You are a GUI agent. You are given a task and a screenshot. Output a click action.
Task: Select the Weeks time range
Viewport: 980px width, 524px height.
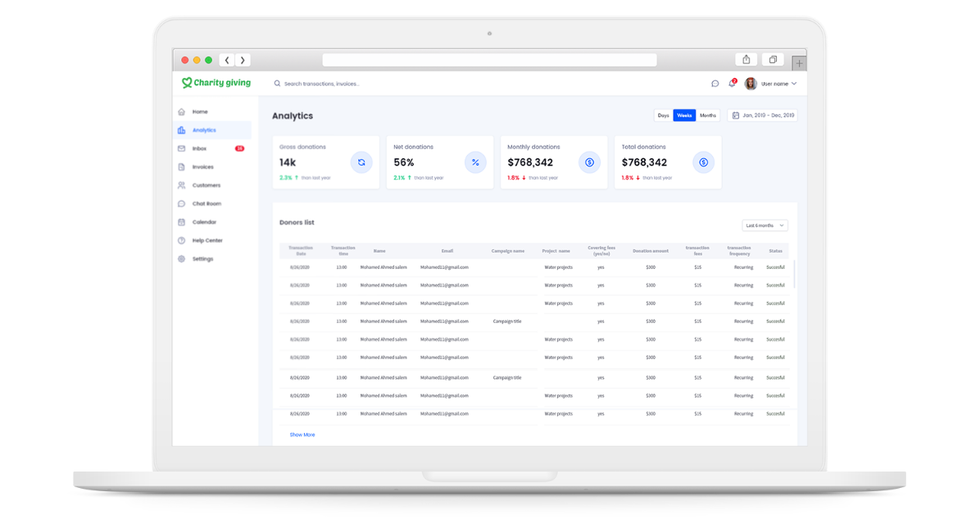click(684, 116)
